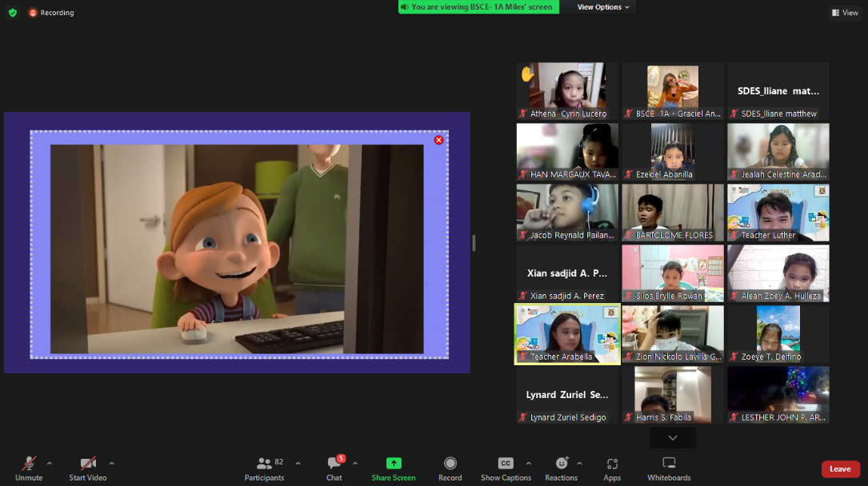Image resolution: width=868 pixels, height=486 pixels.
Task: Click muted mic icon on SDES_lliane matthew
Action: point(734,114)
